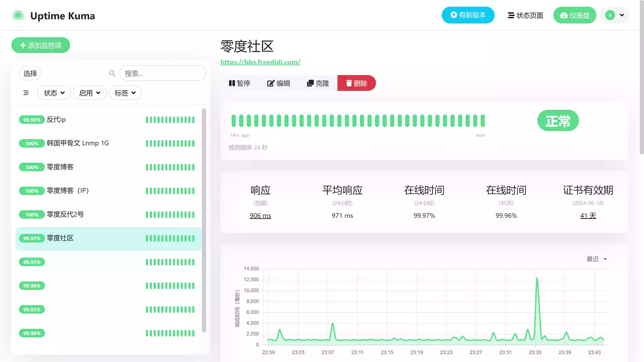Click the 选择 select mode button
Image resolution: width=644 pixels, height=362 pixels.
coord(30,73)
